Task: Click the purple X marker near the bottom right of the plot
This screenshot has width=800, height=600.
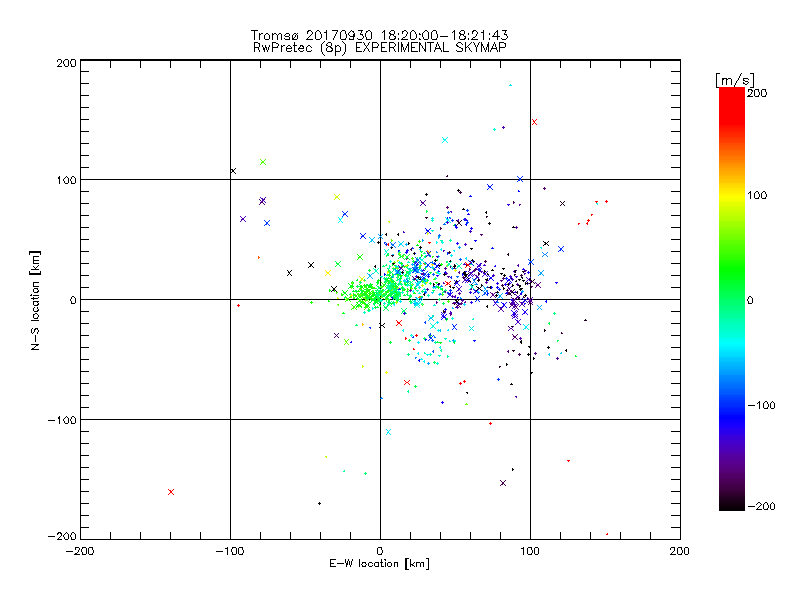Action: coord(503,483)
